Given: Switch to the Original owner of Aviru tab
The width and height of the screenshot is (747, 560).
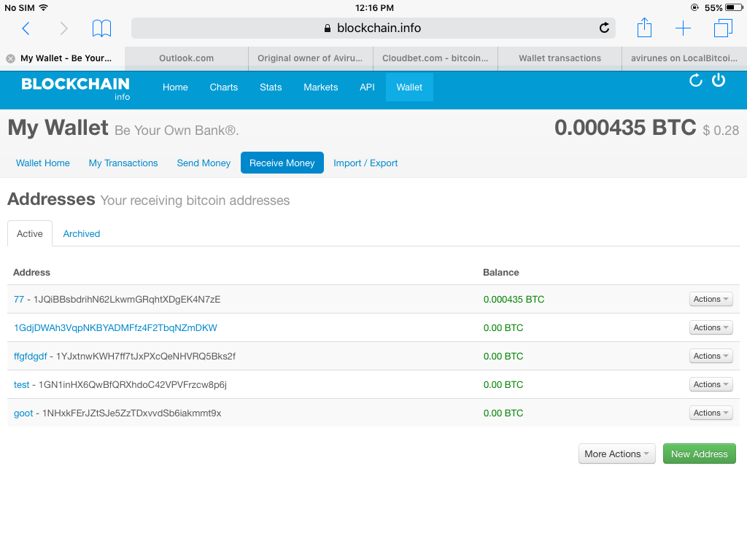Looking at the screenshot, I should click(x=310, y=58).
